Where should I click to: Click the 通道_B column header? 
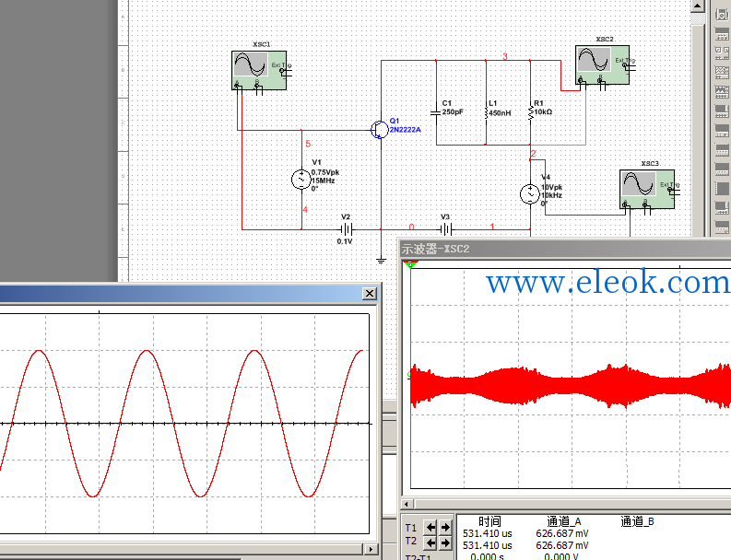pyautogui.click(x=637, y=521)
